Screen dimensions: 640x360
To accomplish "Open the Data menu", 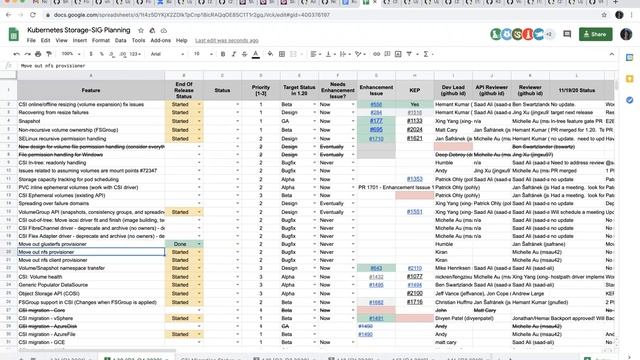I will coord(120,40).
